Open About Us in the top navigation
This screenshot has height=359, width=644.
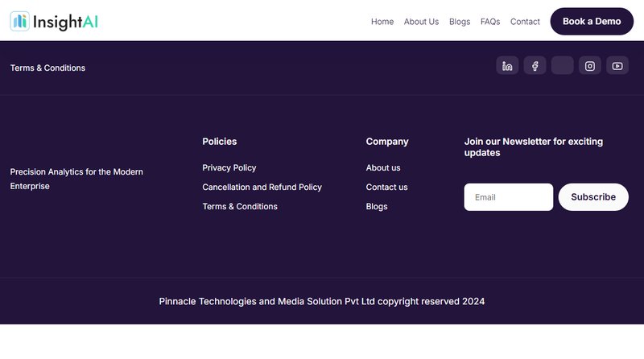click(x=421, y=22)
